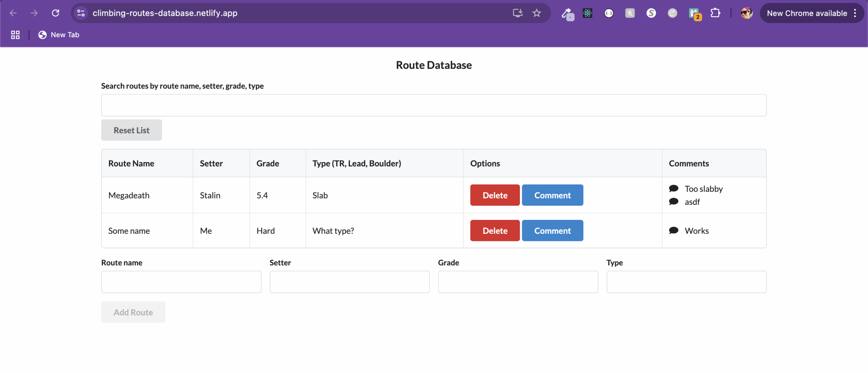868x373 pixels.
Task: Click the address bar URL text
Action: 165,13
